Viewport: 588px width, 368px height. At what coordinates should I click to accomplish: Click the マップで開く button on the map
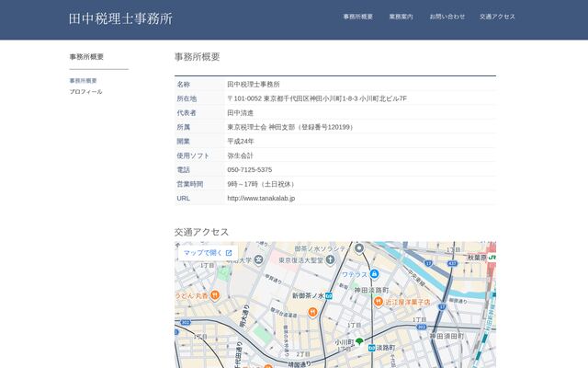[x=208, y=253]
